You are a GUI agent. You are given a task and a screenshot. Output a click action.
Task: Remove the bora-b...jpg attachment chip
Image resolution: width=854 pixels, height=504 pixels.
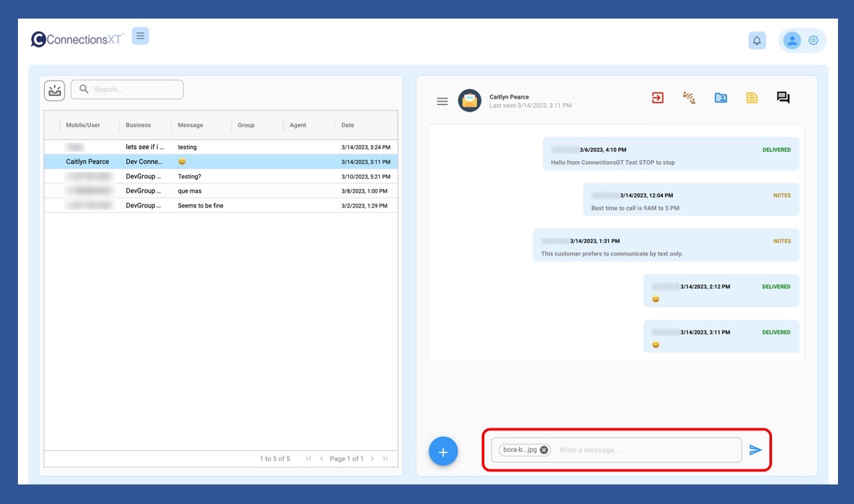coord(544,450)
